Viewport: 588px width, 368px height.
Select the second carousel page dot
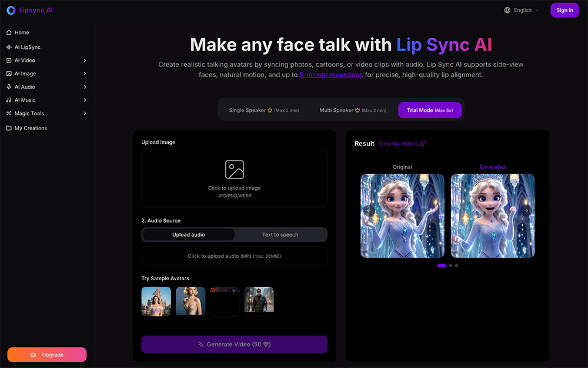tap(450, 266)
